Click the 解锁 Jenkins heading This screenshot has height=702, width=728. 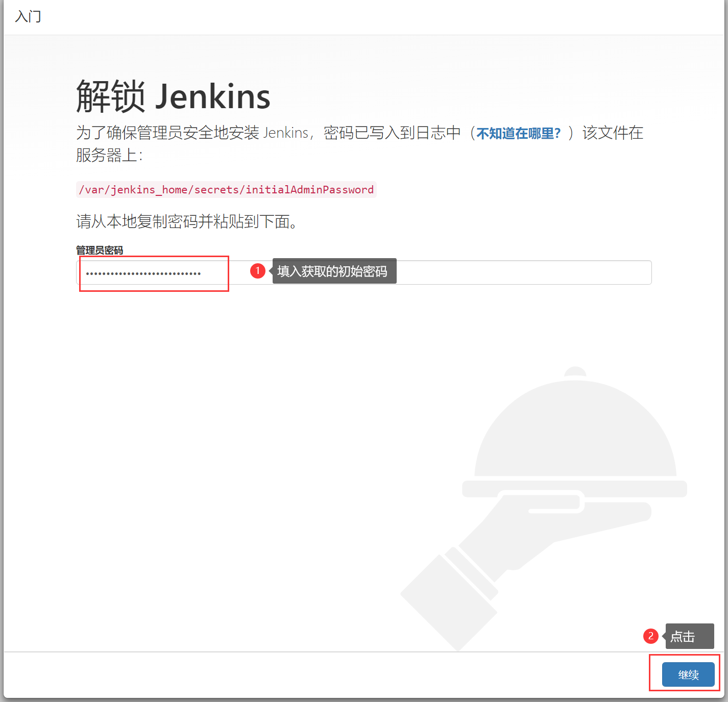[x=173, y=96]
